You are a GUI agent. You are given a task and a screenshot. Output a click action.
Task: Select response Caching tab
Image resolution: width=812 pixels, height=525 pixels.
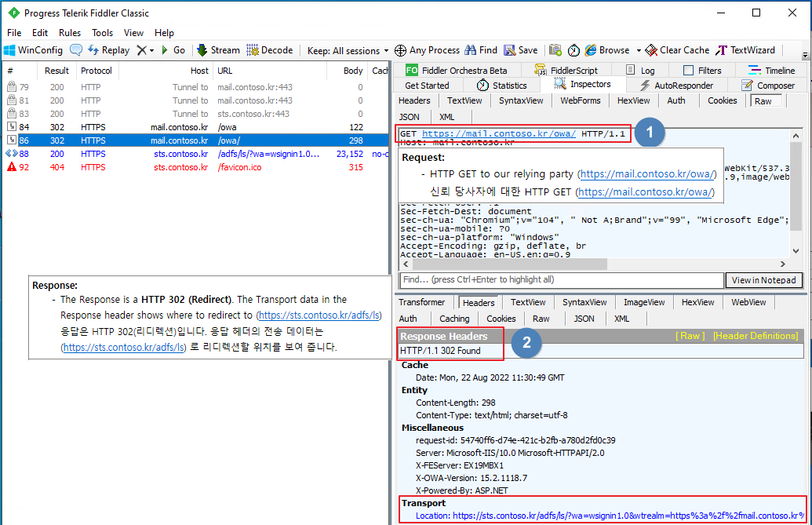(x=454, y=319)
